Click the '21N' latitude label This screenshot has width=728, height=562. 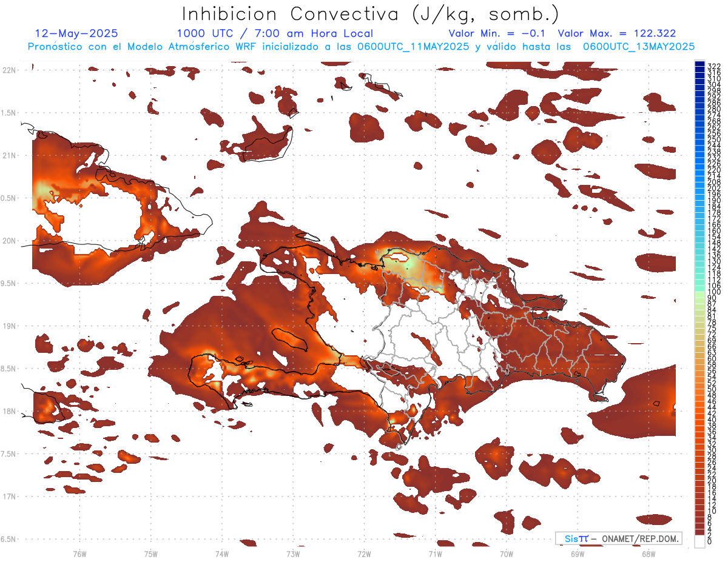tap(10, 155)
